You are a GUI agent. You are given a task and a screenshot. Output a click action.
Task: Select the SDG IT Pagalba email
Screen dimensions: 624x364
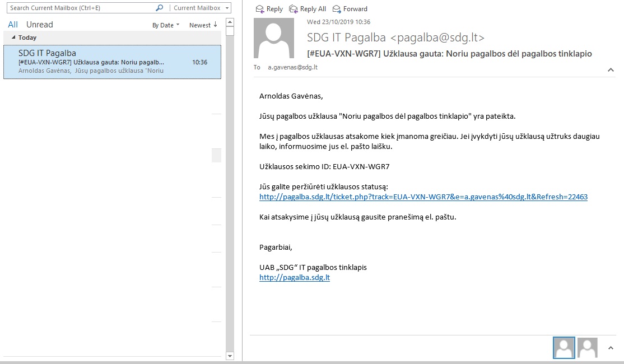[112, 62]
